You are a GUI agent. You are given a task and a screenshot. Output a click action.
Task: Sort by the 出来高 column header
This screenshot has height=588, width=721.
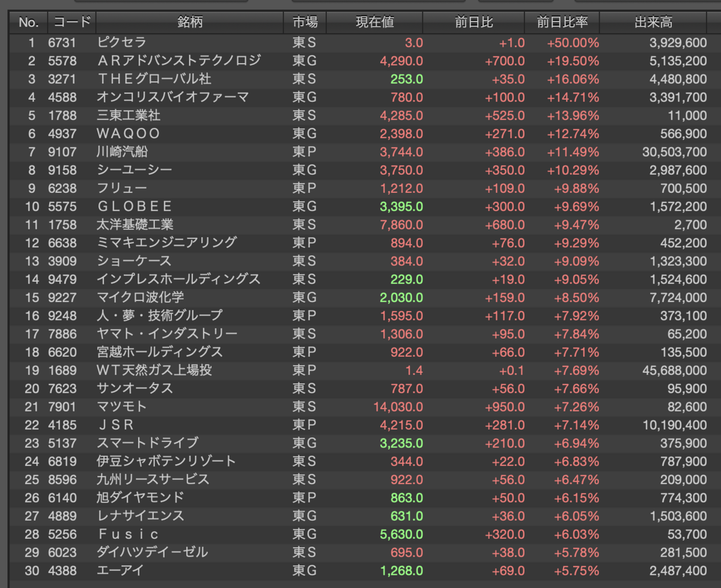(x=654, y=23)
